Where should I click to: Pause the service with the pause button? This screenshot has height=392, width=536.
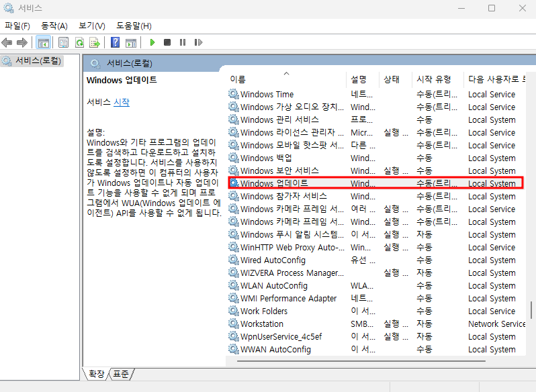point(183,42)
